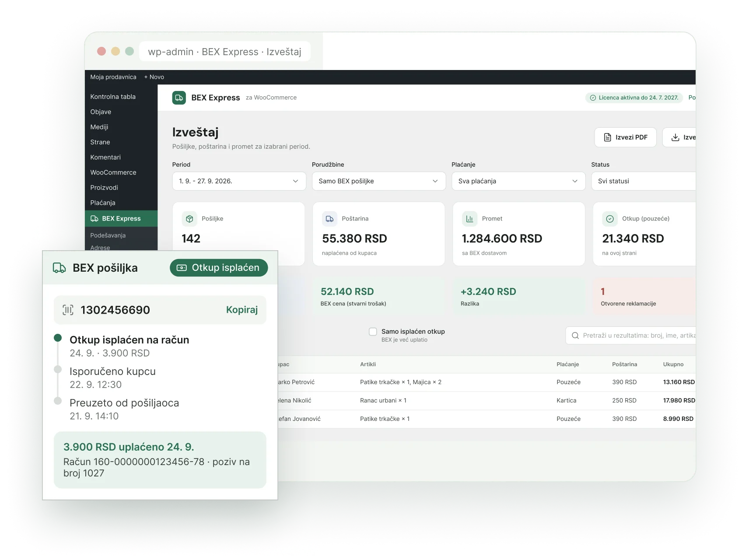
Task: Click the browser tab wp-admin · BEX Express · Izveštaj
Action: point(225,52)
